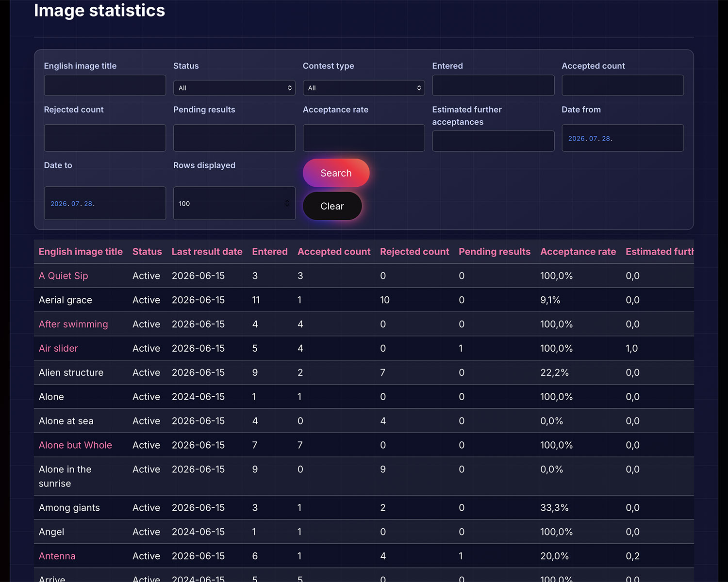The height and width of the screenshot is (582, 728).
Task: Open the Antenna image link
Action: pyautogui.click(x=57, y=556)
